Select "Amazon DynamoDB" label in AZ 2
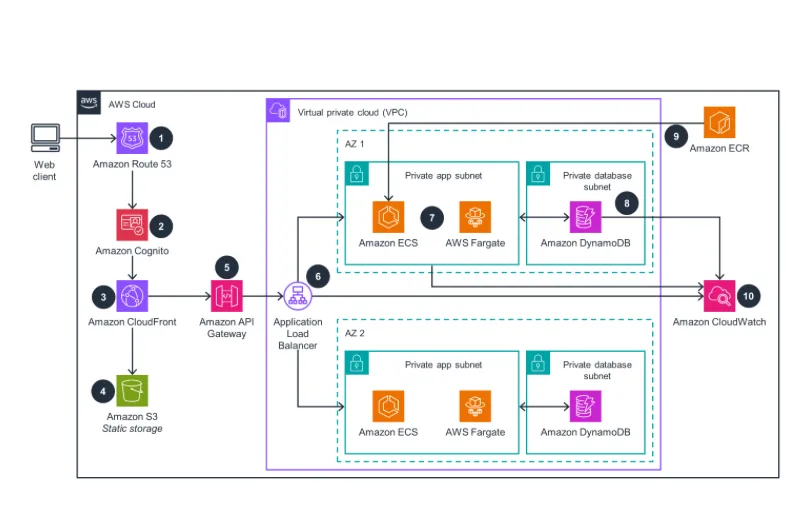The image size is (802, 514). tap(586, 433)
